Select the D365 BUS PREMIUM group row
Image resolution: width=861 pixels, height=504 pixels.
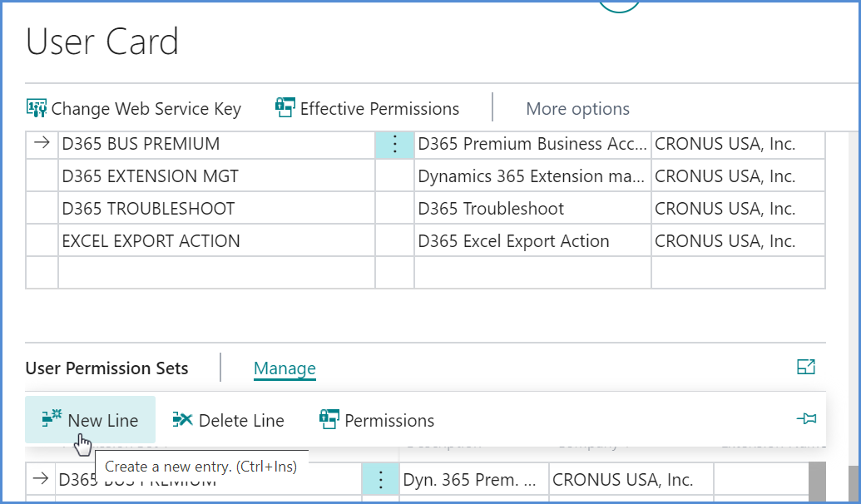216,144
